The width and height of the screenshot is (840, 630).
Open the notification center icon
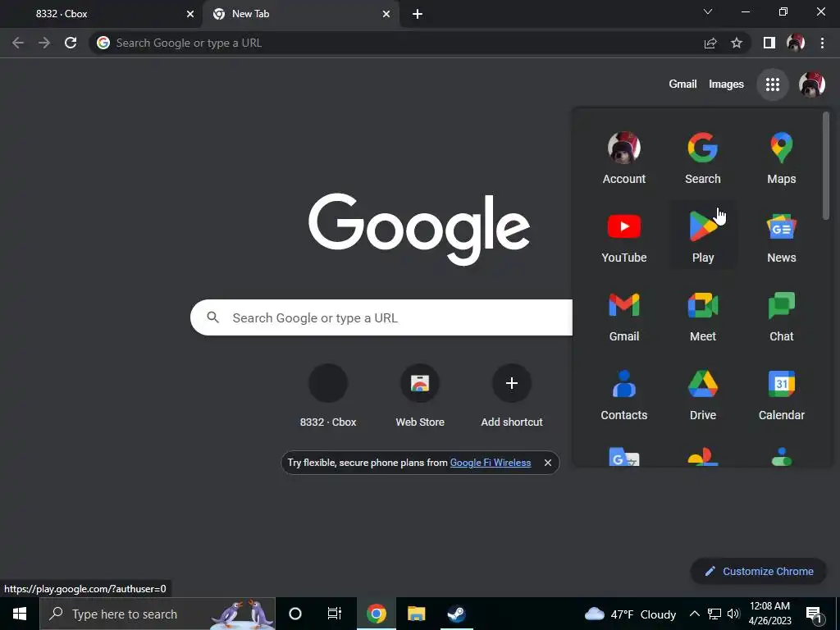[x=815, y=614]
